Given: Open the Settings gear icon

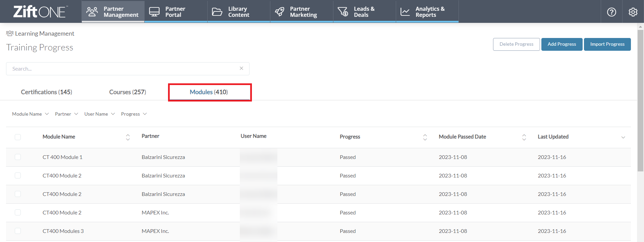Looking at the screenshot, I should [633, 12].
